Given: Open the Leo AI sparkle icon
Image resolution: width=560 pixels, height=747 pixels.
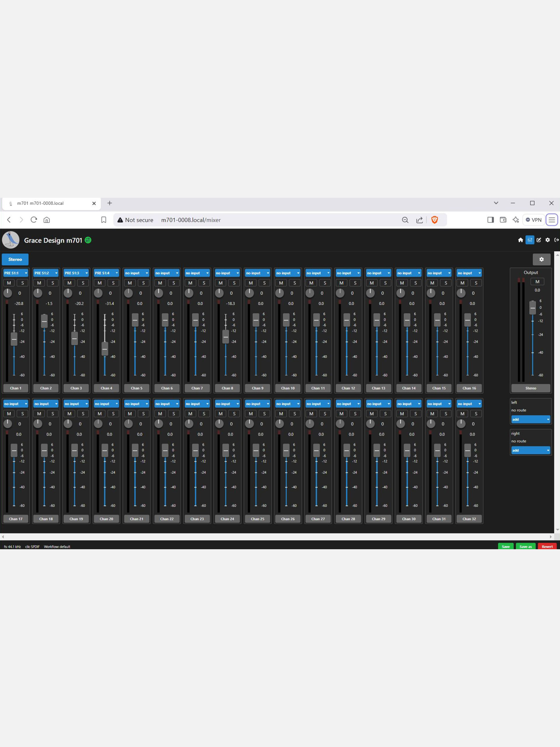Looking at the screenshot, I should (x=516, y=220).
